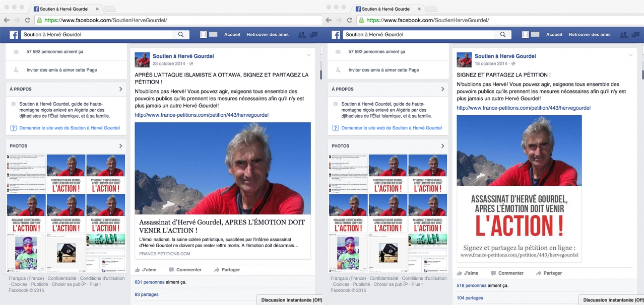This screenshot has height=305, width=644.
Task: Click the address bar in the right browser window
Action: pos(500,20)
